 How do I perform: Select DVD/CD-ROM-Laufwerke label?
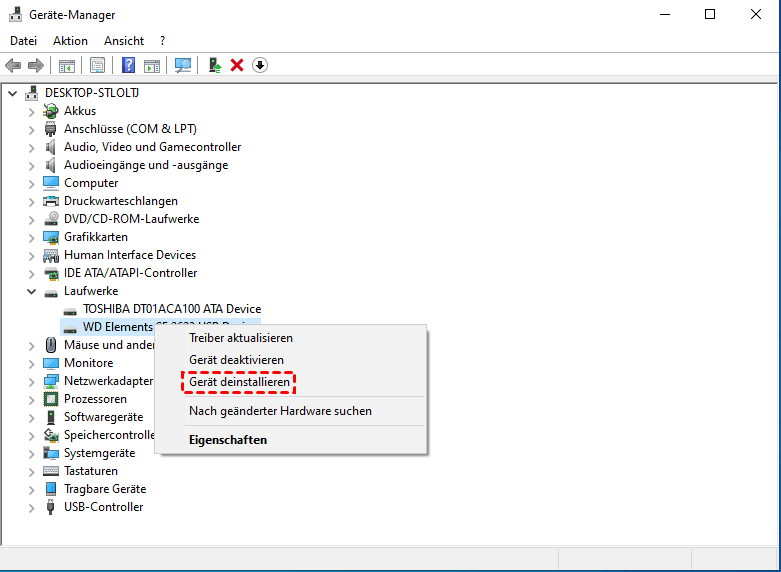(131, 219)
